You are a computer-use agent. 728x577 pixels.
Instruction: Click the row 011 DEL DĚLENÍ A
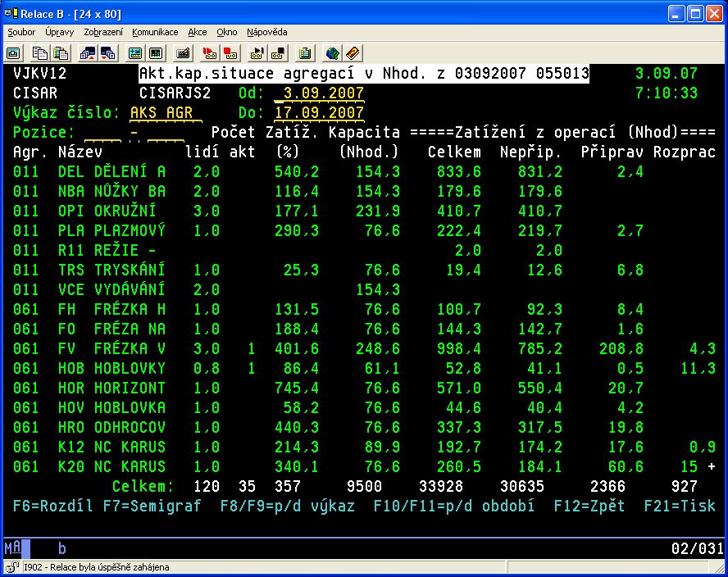tap(364, 172)
